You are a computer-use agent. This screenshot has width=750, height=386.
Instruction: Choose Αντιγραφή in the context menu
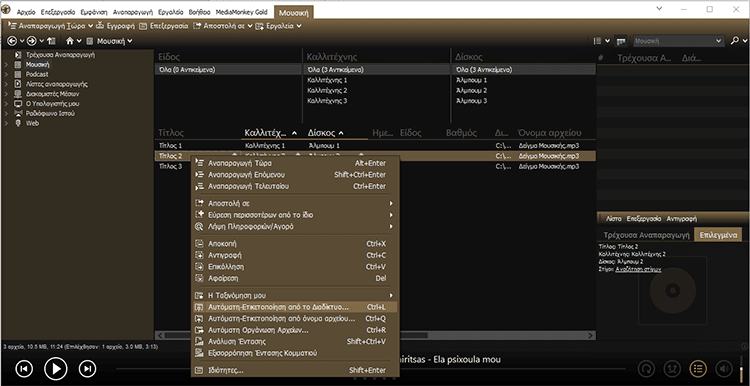pyautogui.click(x=295, y=255)
